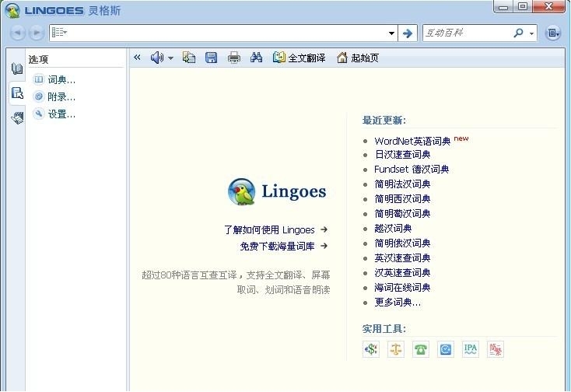This screenshot has width=571, height=392.
Task: Open the currency converter tool icon
Action: tap(371, 349)
